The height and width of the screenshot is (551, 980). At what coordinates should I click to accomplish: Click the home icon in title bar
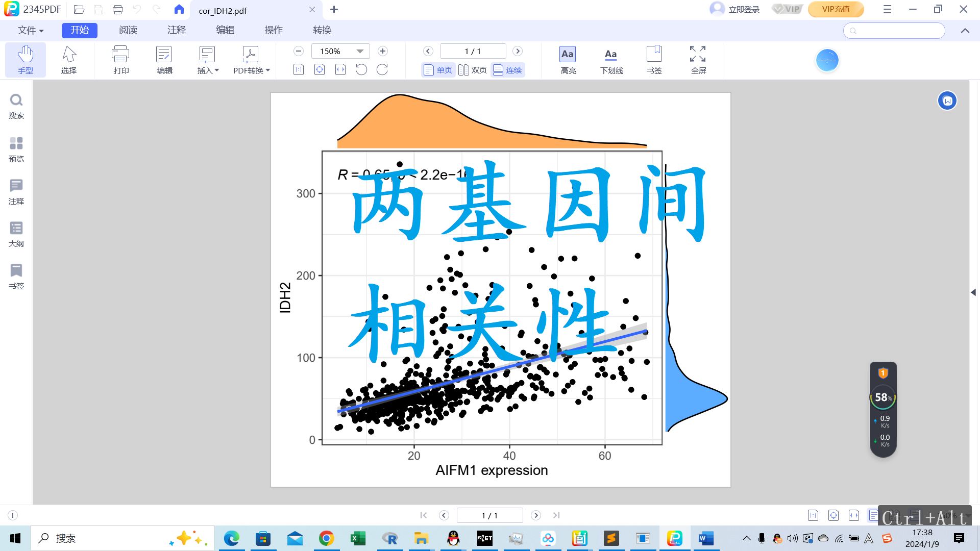[x=179, y=9]
